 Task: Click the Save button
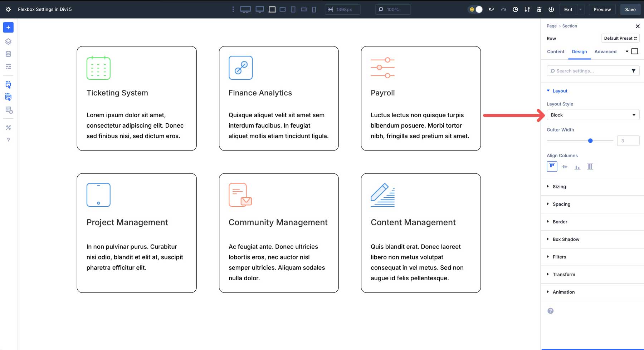(x=630, y=9)
